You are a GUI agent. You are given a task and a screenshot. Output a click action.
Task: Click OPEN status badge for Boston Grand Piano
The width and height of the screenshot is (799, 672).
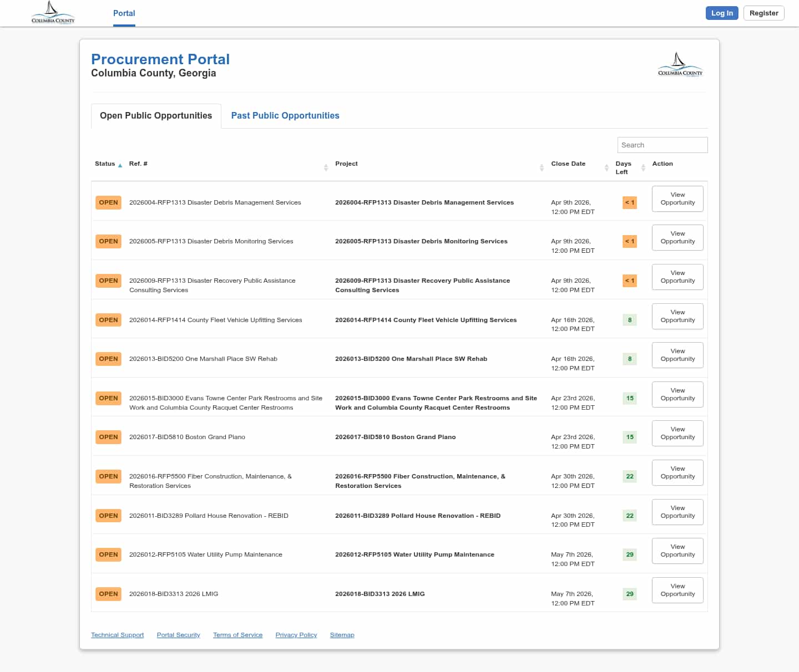[x=108, y=437]
